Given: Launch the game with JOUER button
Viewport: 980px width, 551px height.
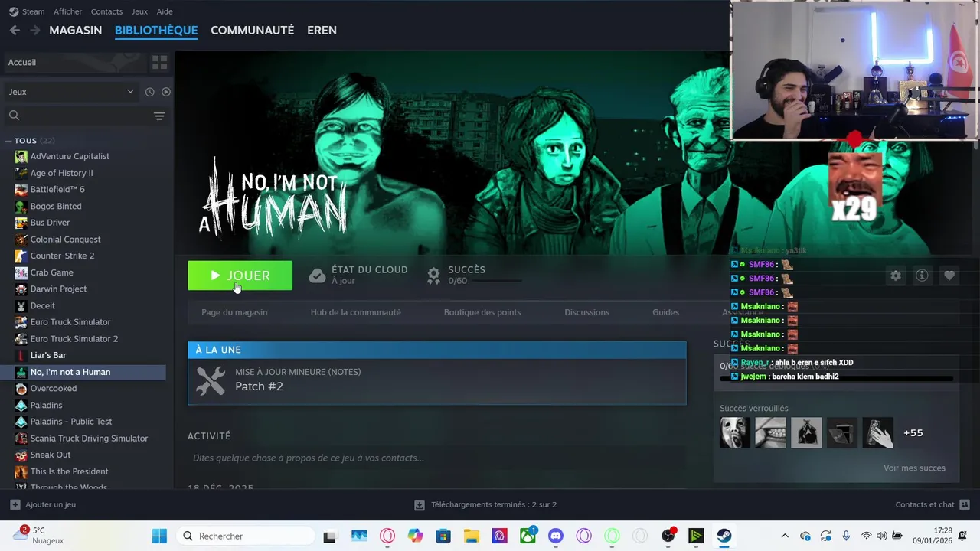Looking at the screenshot, I should pos(240,275).
